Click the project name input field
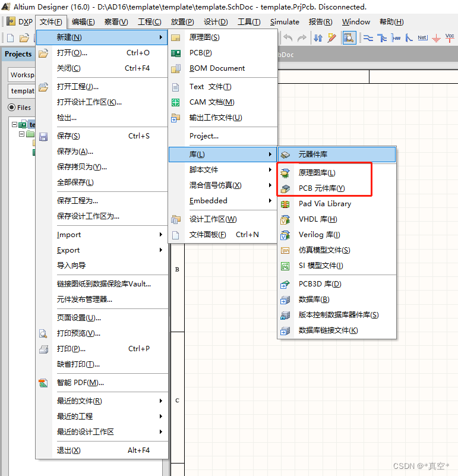 pos(22,91)
